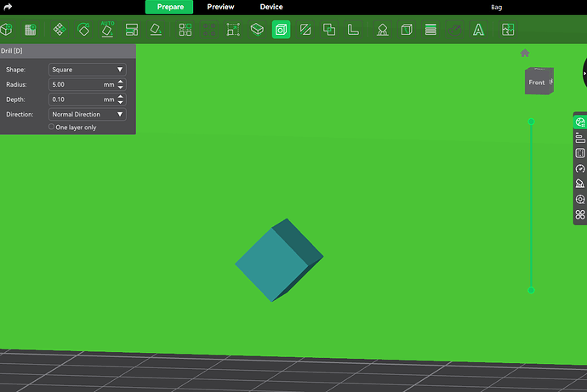Decrease the Depth value with down arrow
The width and height of the screenshot is (587, 392).
(120, 102)
